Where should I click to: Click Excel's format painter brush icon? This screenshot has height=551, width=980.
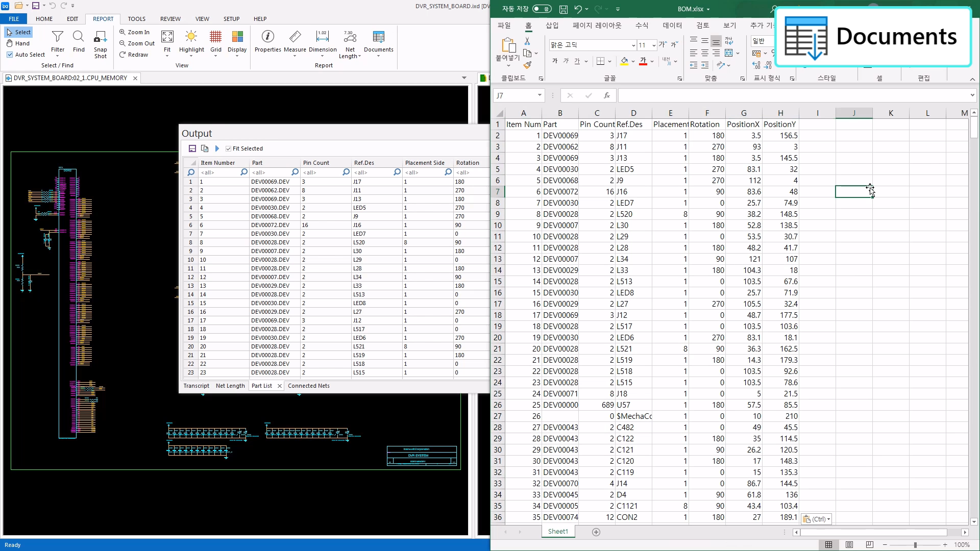(x=527, y=65)
